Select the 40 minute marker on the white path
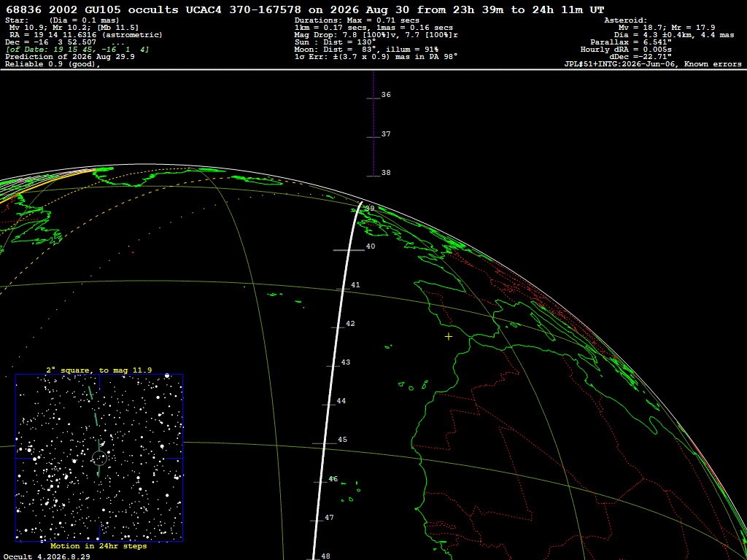Viewport: 747px width, 560px height. [x=370, y=246]
